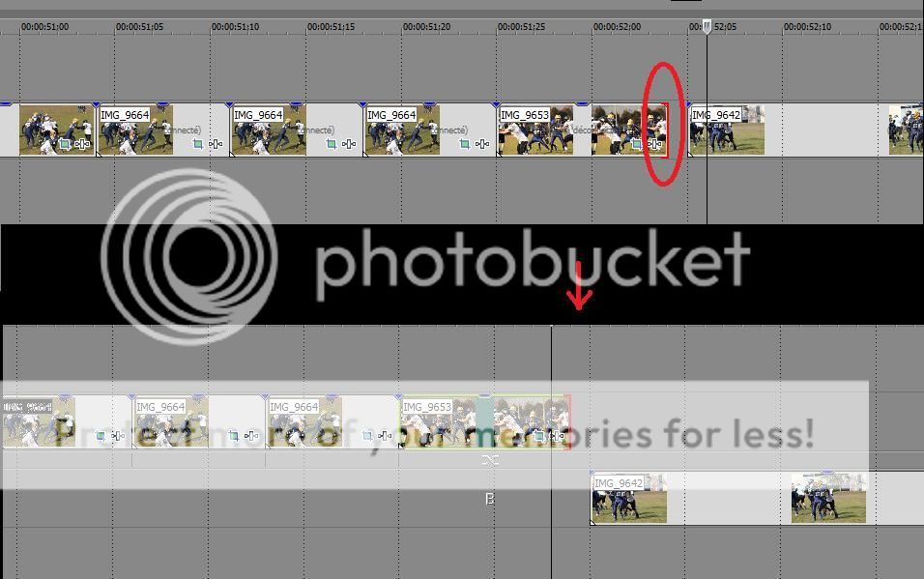The width and height of the screenshot is (924, 579).
Task: Click ruler timecode 00:00:51;00
Action: 44,26
